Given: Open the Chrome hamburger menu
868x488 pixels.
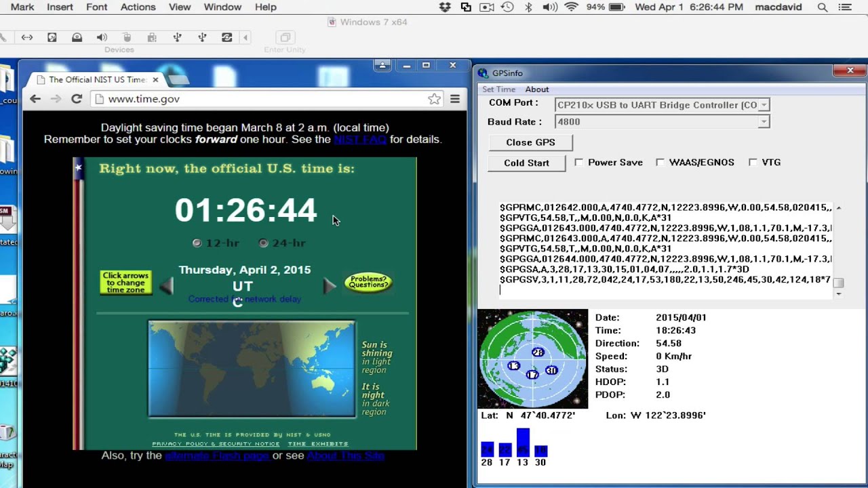Looking at the screenshot, I should (x=455, y=99).
